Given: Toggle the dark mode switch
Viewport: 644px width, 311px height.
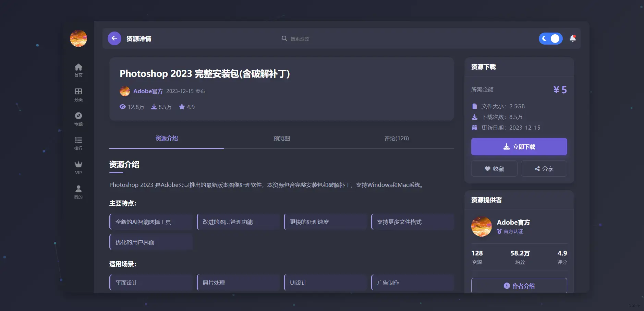Looking at the screenshot, I should tap(550, 38).
